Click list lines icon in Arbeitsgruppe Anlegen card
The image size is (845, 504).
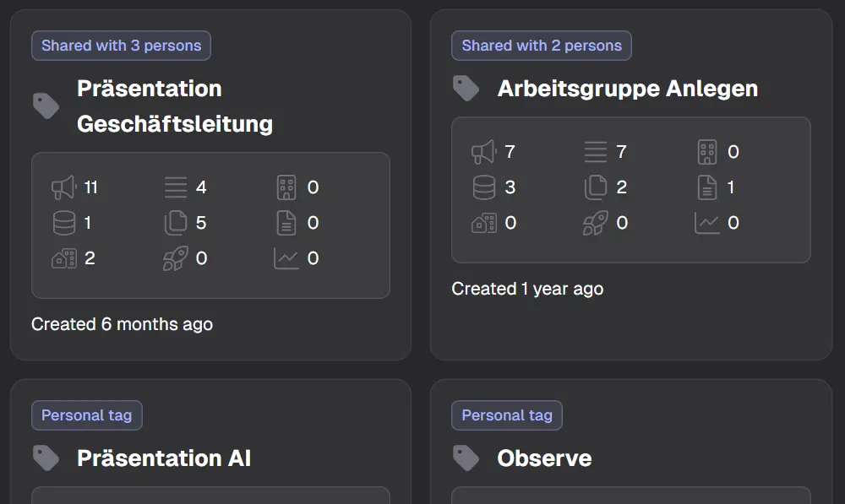(596, 152)
